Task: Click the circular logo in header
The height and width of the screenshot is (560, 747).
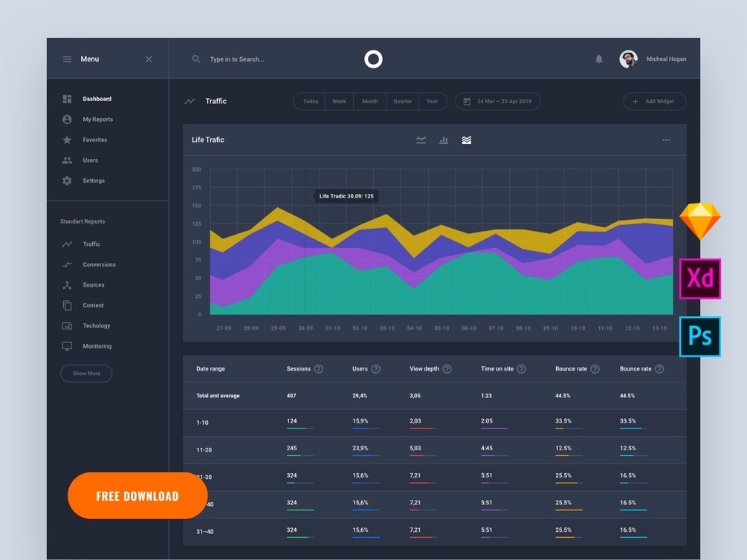Action: point(373,59)
